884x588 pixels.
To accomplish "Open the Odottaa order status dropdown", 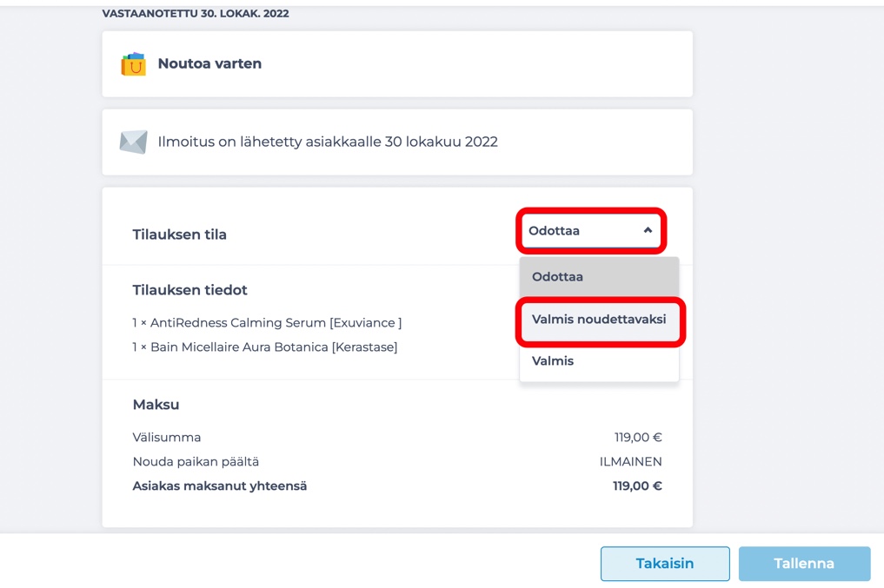I will (x=591, y=231).
